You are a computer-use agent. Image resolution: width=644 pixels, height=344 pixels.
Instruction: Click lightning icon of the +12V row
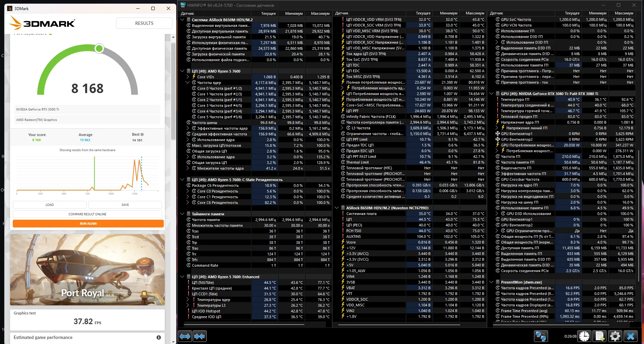tap(343, 248)
